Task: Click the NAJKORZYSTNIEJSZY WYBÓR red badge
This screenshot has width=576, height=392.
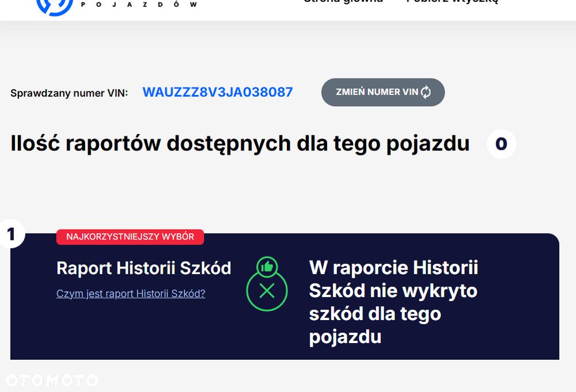Action: pos(130,237)
